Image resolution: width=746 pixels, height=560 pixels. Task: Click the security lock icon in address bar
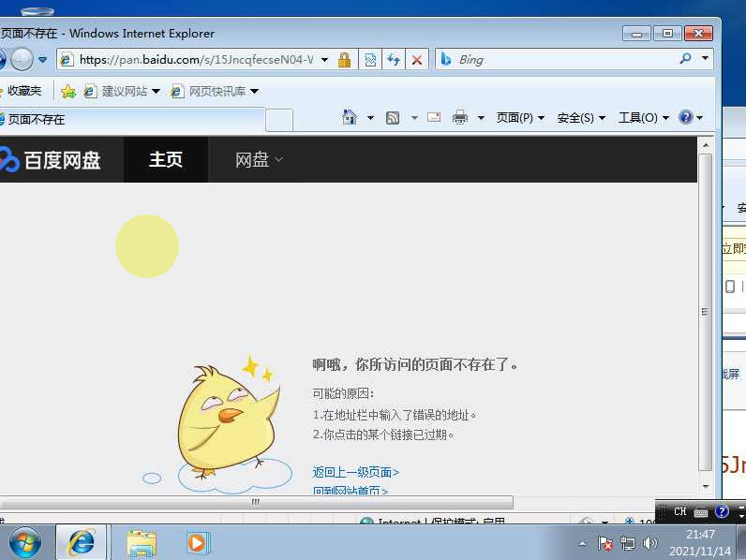(x=344, y=59)
